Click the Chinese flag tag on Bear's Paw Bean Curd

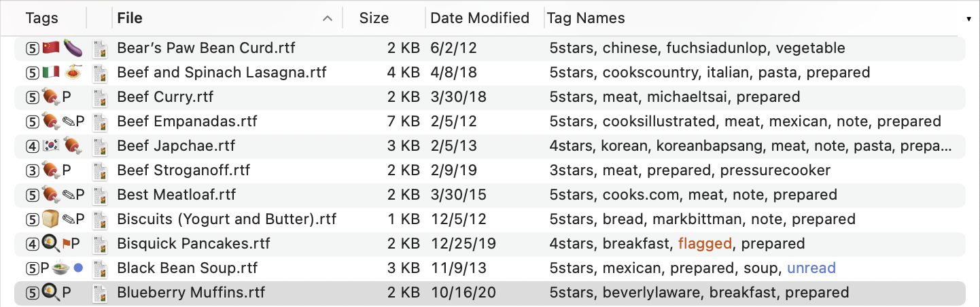coord(51,48)
